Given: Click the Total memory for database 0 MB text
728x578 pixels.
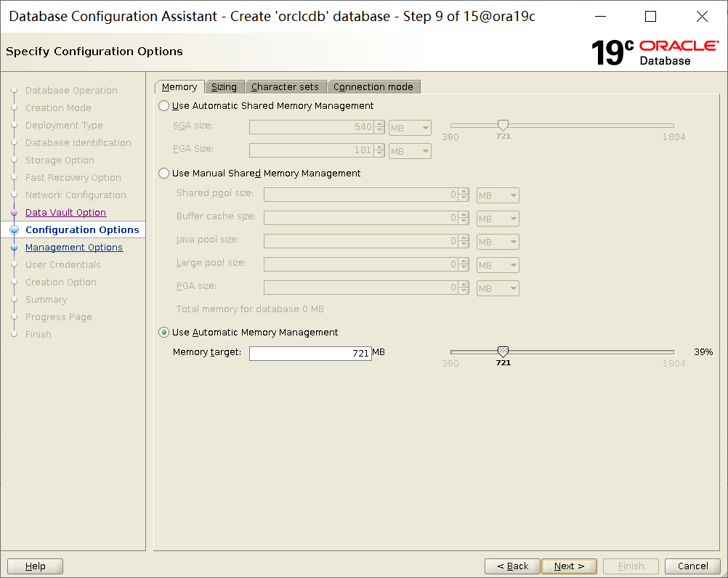Looking at the screenshot, I should point(250,309).
